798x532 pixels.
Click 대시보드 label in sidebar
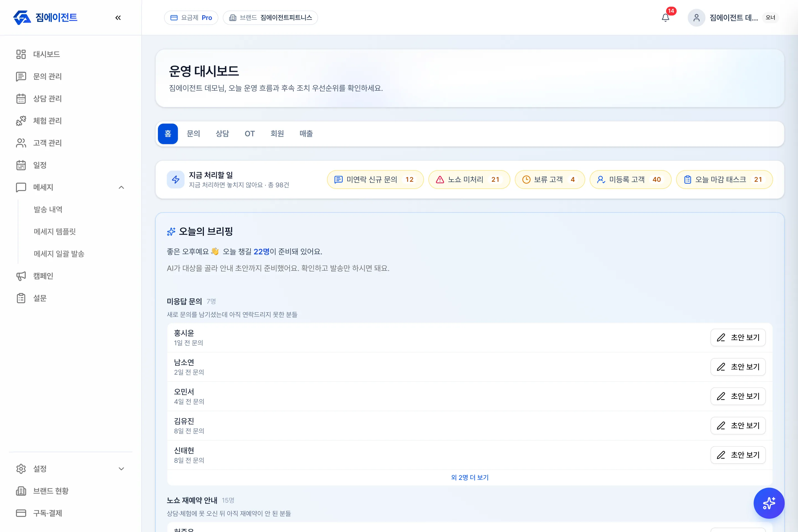tap(47, 54)
